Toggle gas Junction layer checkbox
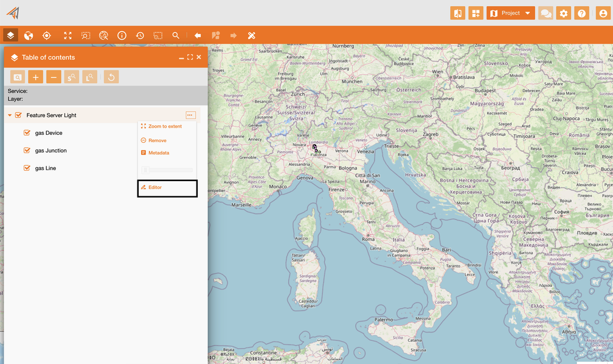The height and width of the screenshot is (364, 613). click(x=27, y=150)
